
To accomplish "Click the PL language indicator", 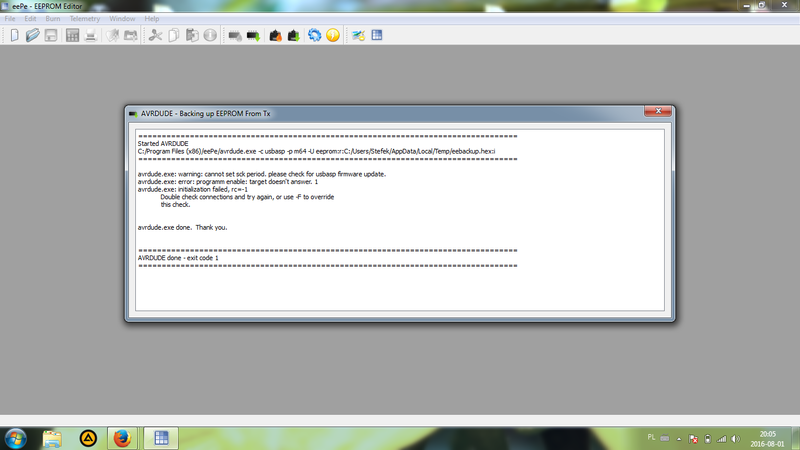I will [x=651, y=438].
